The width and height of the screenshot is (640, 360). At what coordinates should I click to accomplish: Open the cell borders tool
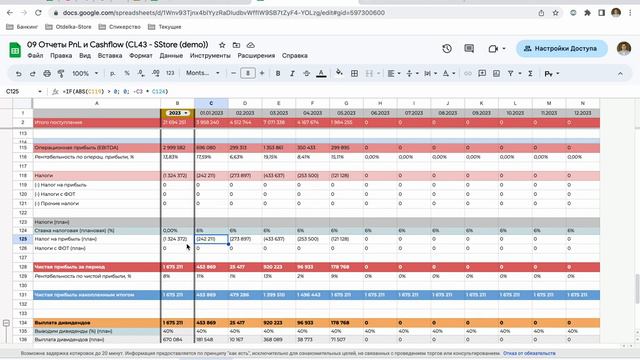354,73
